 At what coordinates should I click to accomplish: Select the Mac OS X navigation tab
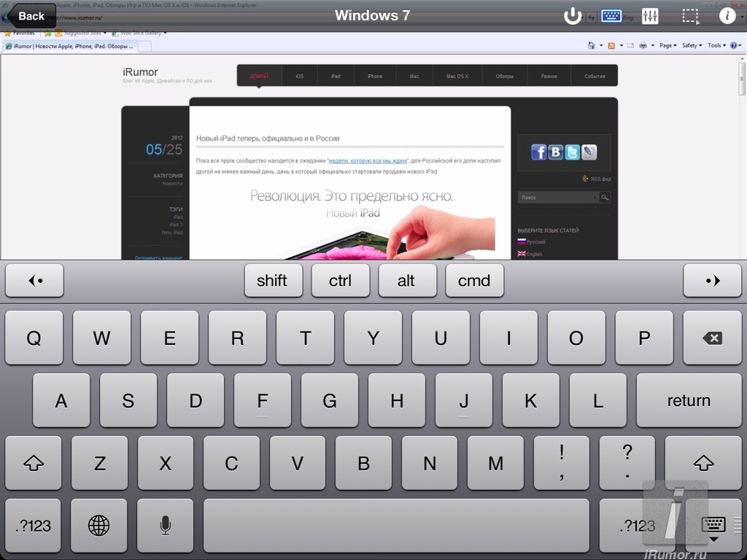pos(457,76)
